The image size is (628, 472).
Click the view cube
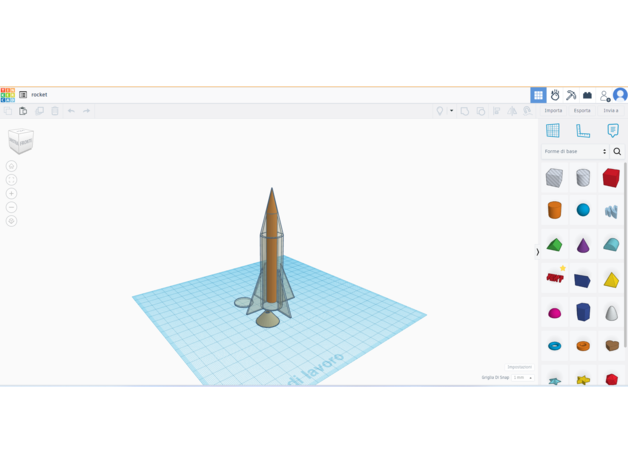coord(21,141)
